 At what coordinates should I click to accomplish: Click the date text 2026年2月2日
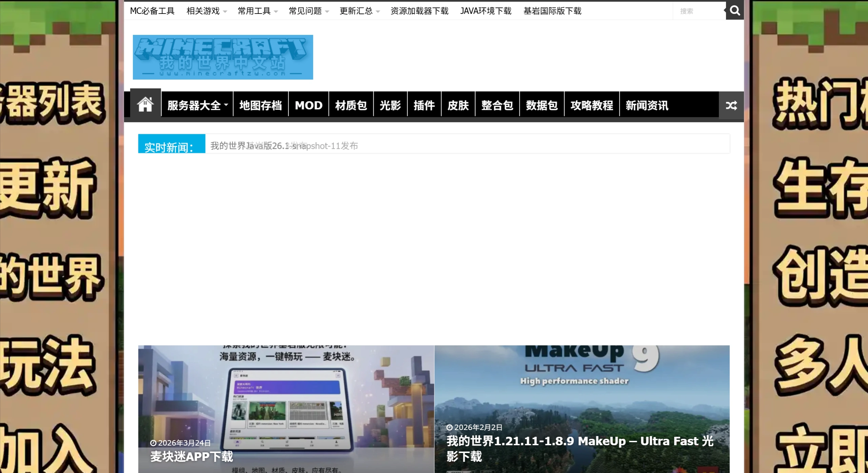point(478,428)
